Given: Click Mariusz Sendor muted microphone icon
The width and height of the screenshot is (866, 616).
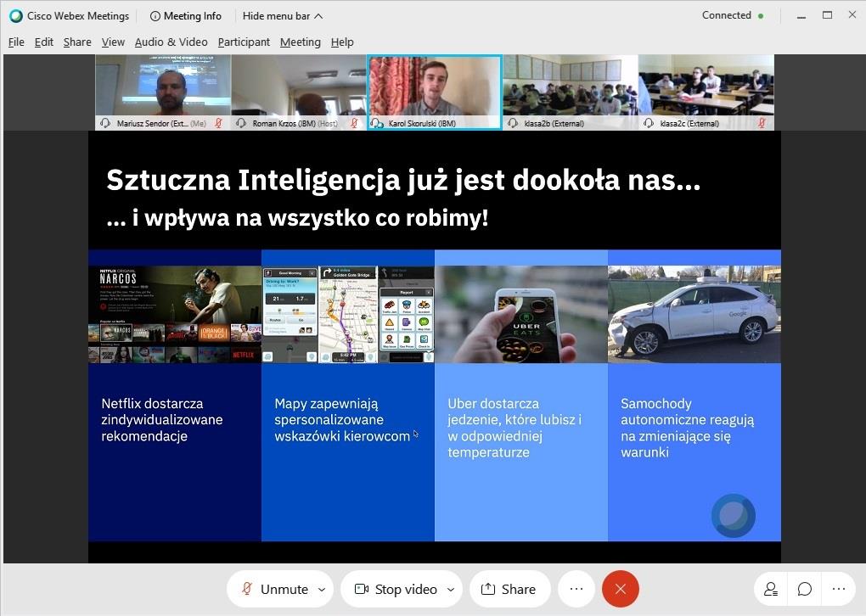Looking at the screenshot, I should point(219,123).
